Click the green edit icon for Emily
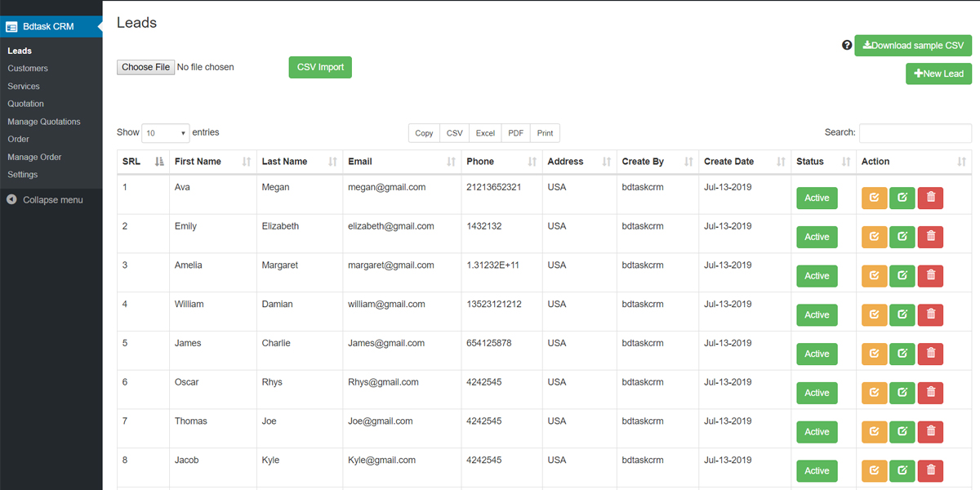 coord(902,237)
